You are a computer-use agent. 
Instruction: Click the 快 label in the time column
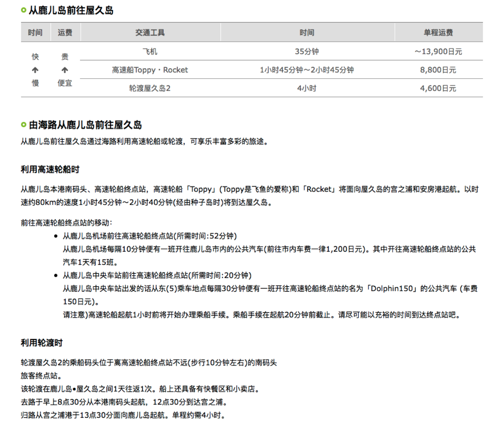click(35, 57)
